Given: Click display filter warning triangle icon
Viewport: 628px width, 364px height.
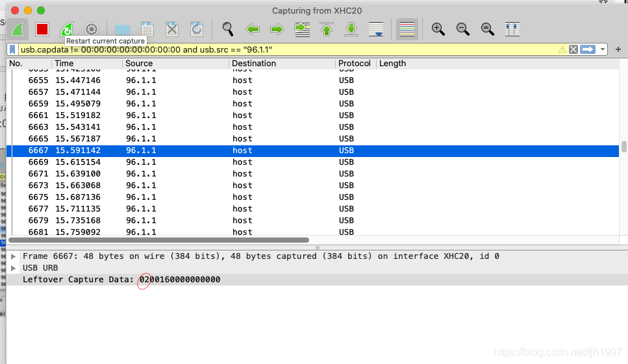Looking at the screenshot, I should pyautogui.click(x=562, y=49).
